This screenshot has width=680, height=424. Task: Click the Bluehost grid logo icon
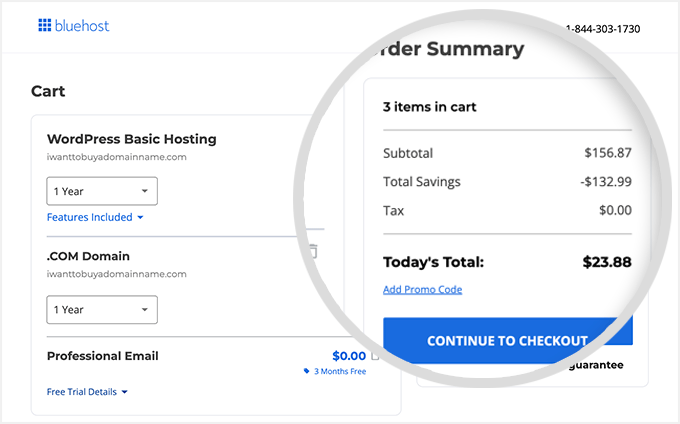point(44,25)
